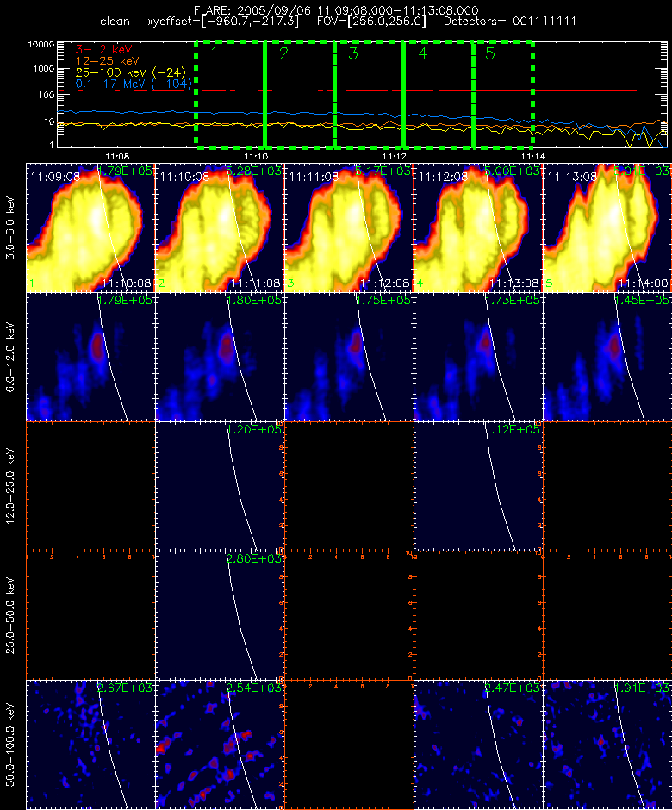Open the 3.0-6.0 keV image labeled 5.00E+03
Image resolution: width=672 pixels, height=810 pixels.
click(x=478, y=227)
